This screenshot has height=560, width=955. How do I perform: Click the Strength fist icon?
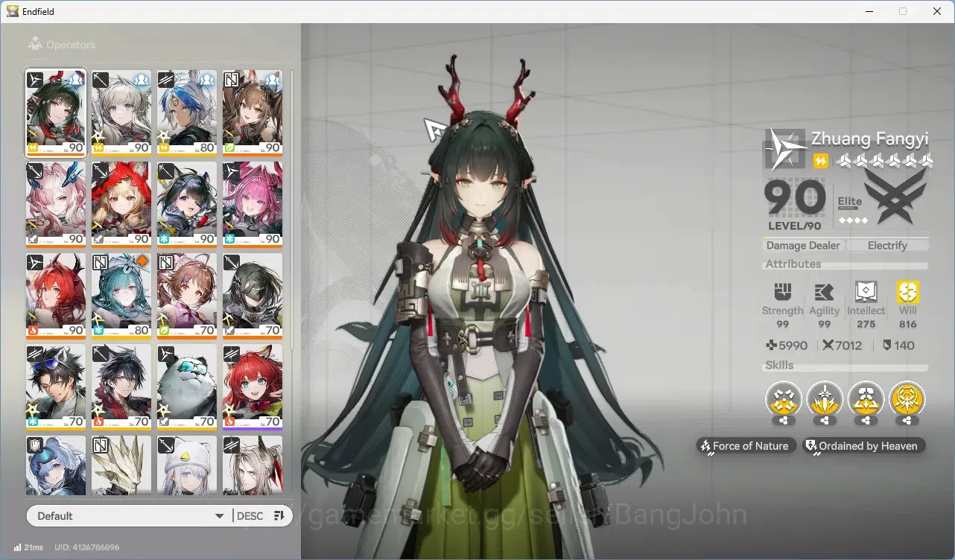tap(782, 292)
